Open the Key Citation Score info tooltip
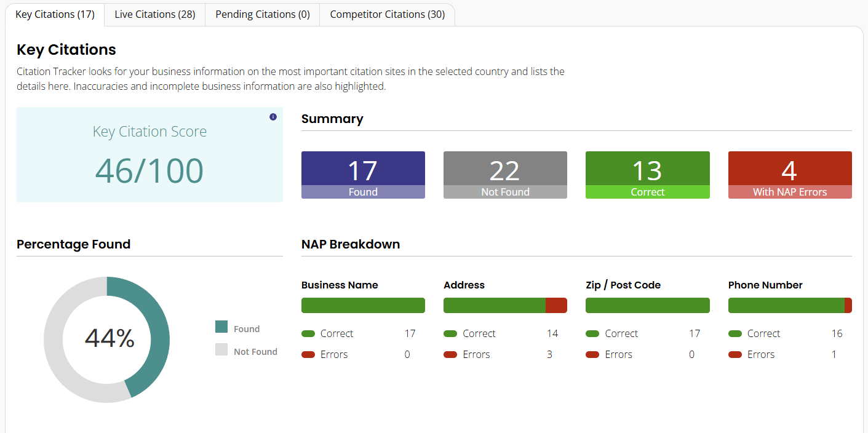The width and height of the screenshot is (868, 433). pos(273,116)
